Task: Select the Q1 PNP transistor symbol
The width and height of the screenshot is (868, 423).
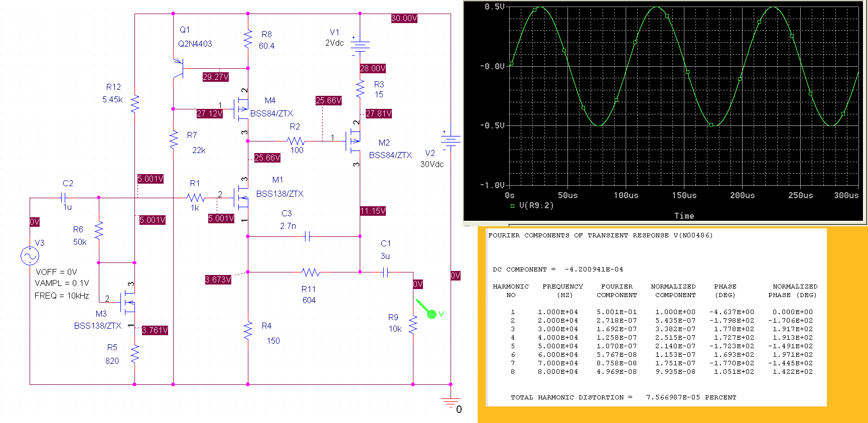Action: (x=178, y=68)
